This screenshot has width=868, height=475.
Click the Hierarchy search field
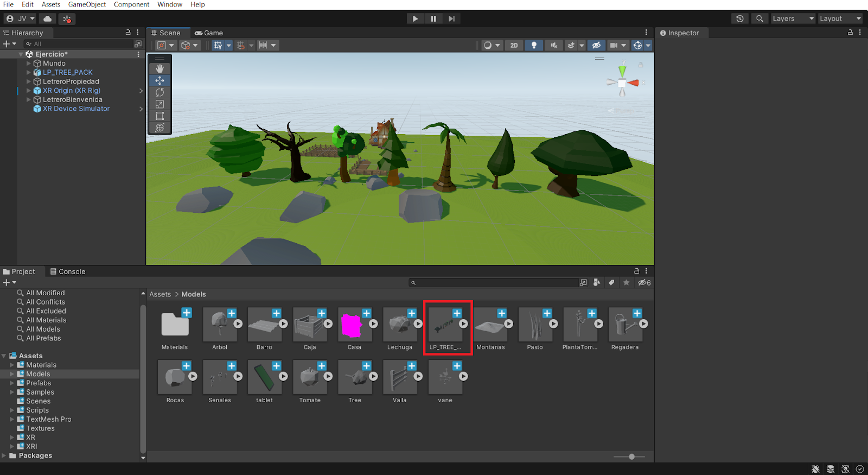[79, 44]
